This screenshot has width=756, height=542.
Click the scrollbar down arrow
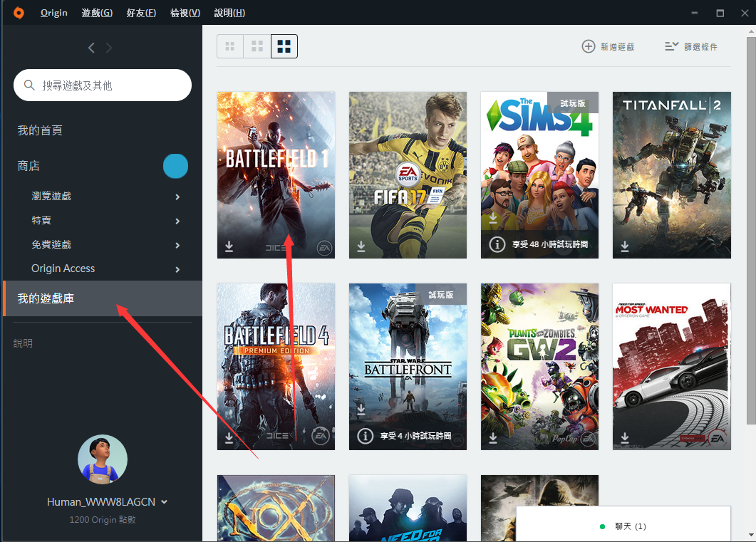point(751,534)
